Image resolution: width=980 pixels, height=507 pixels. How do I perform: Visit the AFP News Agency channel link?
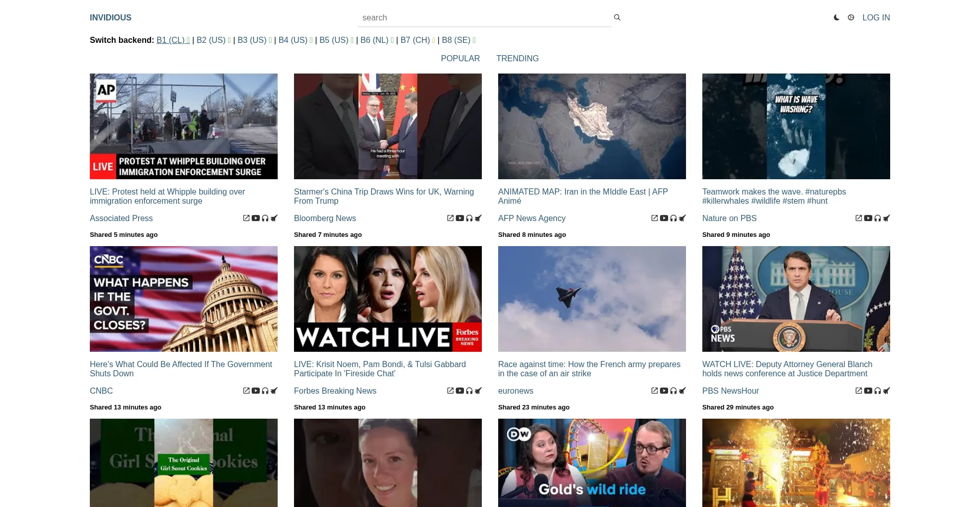pos(532,218)
